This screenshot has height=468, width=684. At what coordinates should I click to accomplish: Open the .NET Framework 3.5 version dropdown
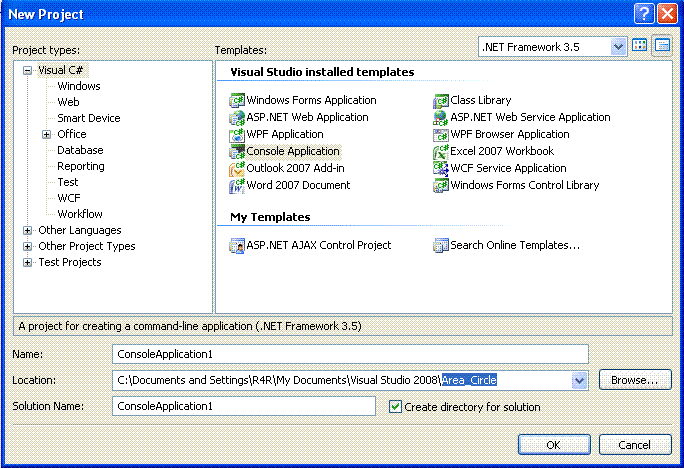[618, 47]
